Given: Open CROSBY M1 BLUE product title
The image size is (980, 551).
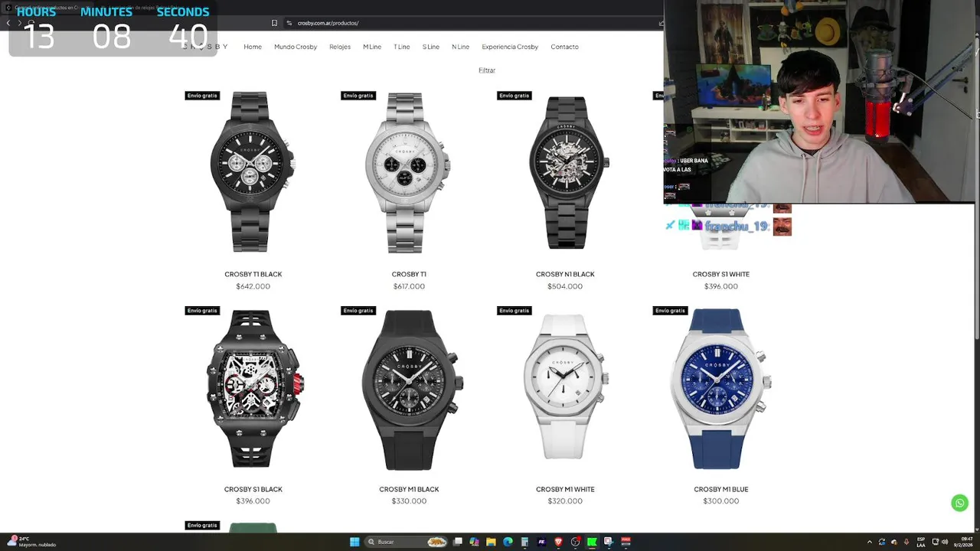Looking at the screenshot, I should pyautogui.click(x=721, y=489).
